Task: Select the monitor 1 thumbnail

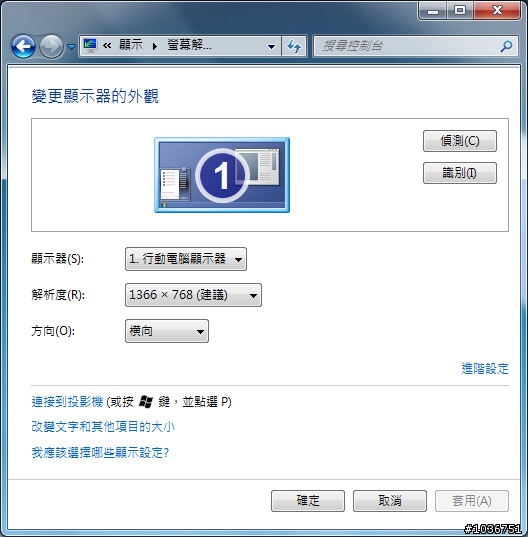Action: 222,175
